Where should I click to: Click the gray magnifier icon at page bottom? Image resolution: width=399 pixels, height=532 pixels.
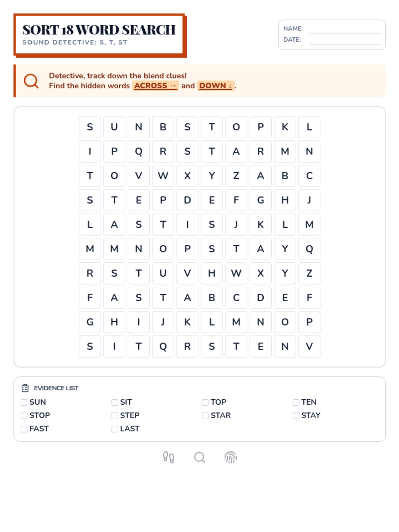tap(199, 458)
